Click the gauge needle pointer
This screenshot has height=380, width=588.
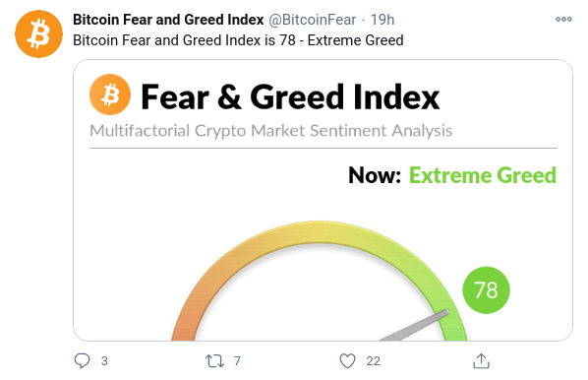click(416, 325)
